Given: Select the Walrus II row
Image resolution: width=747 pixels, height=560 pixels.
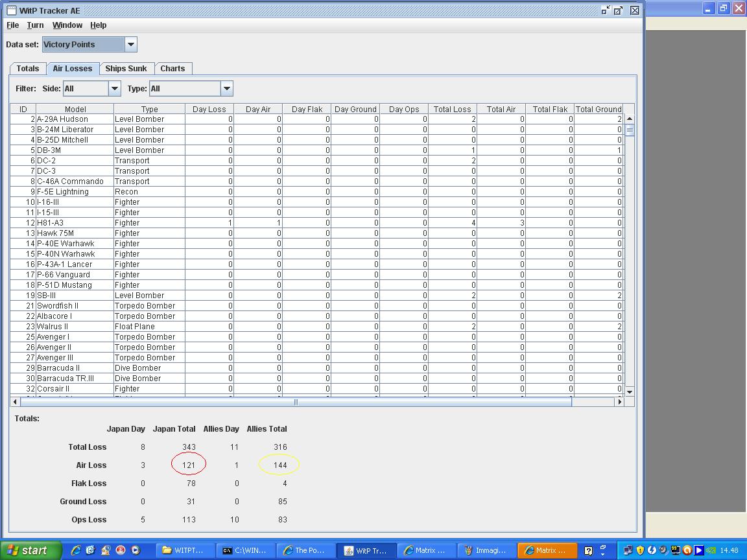Looking at the screenshot, I should (317, 327).
